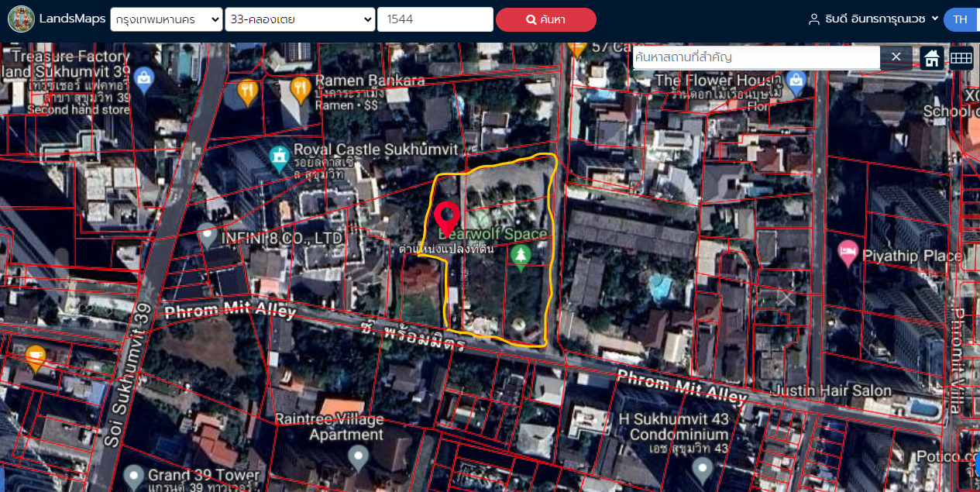
Task: Select the Piyathip Place hotel marker
Action: [x=849, y=253]
